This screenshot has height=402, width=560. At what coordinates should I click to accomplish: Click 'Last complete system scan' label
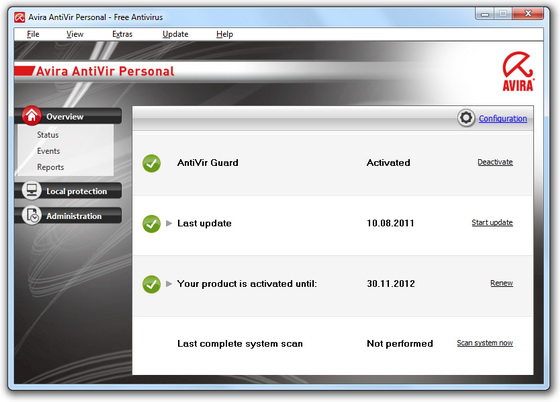(x=240, y=344)
